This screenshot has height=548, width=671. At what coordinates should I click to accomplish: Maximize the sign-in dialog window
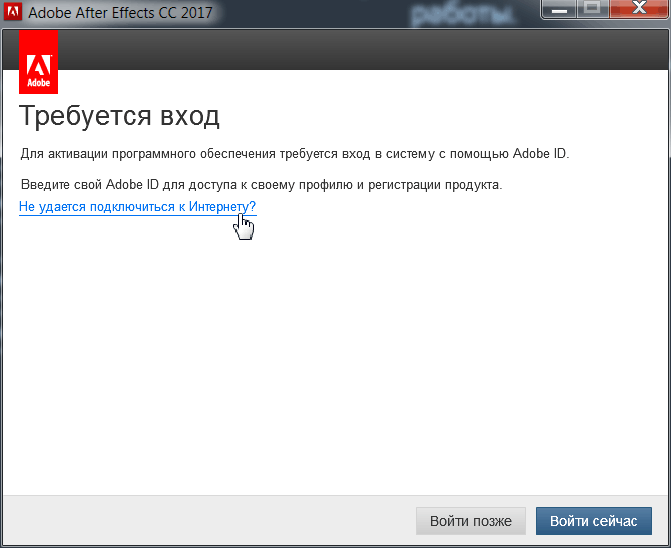[593, 9]
